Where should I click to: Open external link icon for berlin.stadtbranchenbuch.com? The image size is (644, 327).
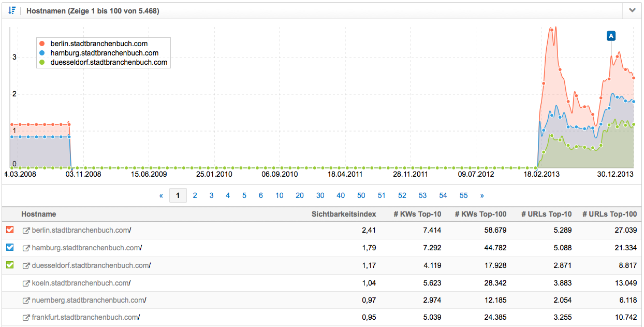(26, 231)
